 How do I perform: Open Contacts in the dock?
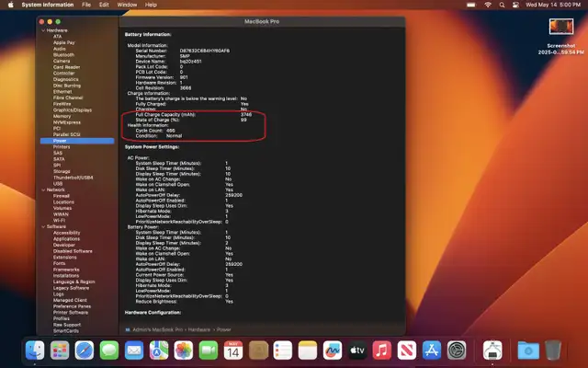pos(258,351)
